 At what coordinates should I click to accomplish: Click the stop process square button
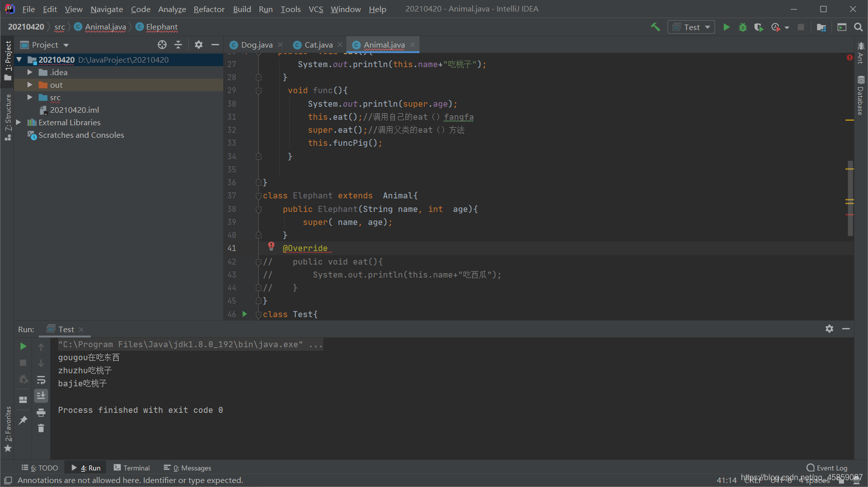click(x=801, y=27)
